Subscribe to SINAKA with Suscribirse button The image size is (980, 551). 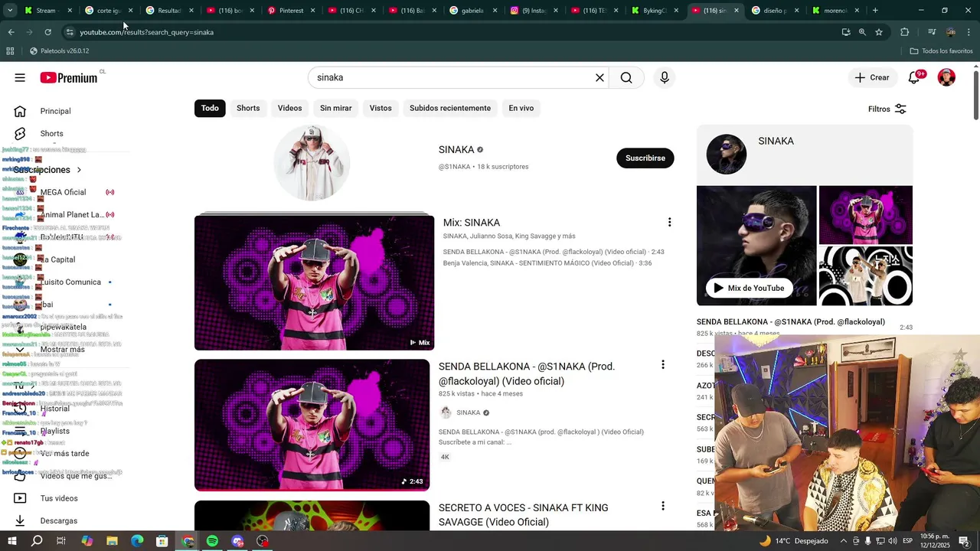pos(645,158)
